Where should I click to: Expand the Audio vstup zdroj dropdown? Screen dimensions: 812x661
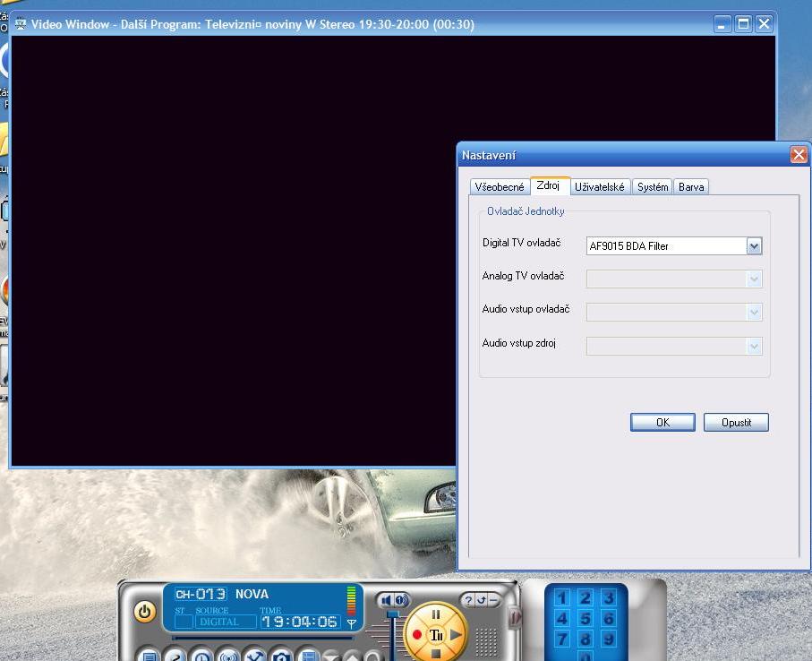point(754,346)
